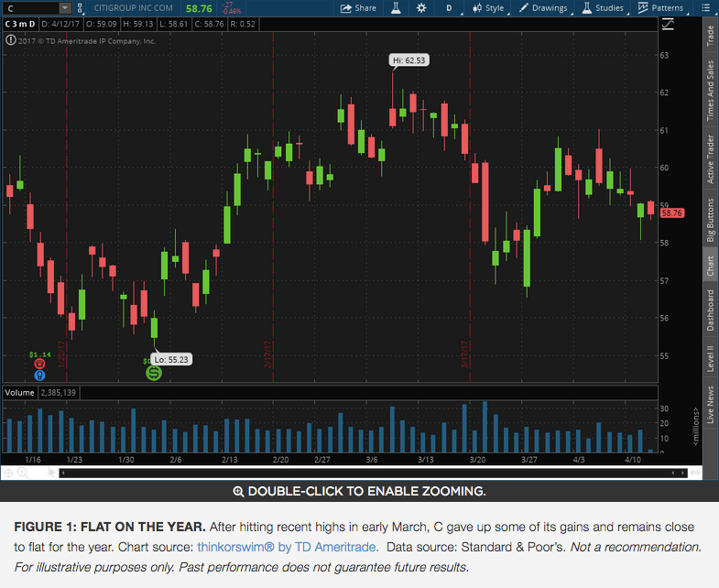
Task: Click the R: 0.52 range value
Action: click(x=243, y=24)
